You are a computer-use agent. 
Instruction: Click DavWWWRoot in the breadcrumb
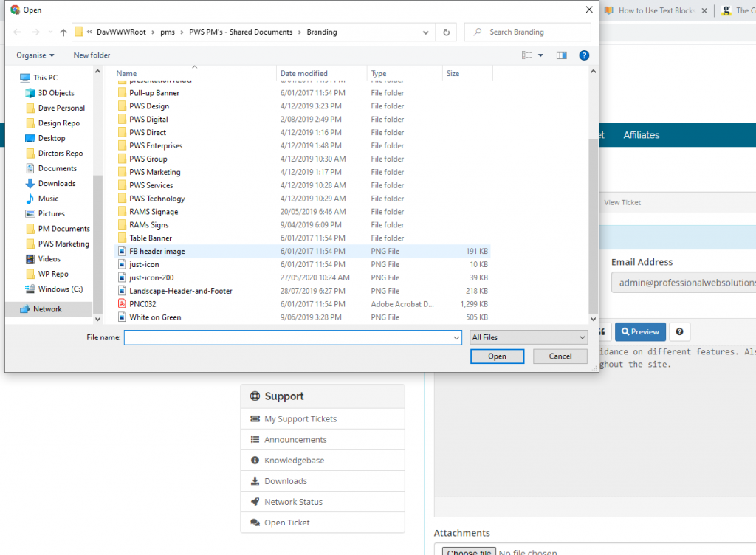tap(121, 32)
